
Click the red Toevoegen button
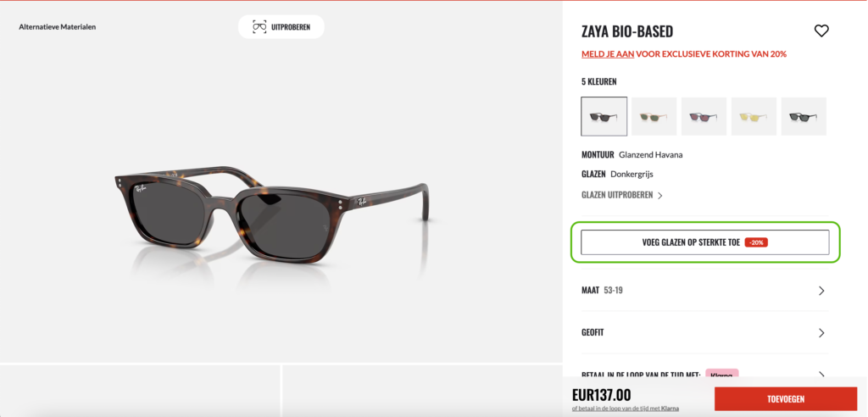click(x=786, y=398)
